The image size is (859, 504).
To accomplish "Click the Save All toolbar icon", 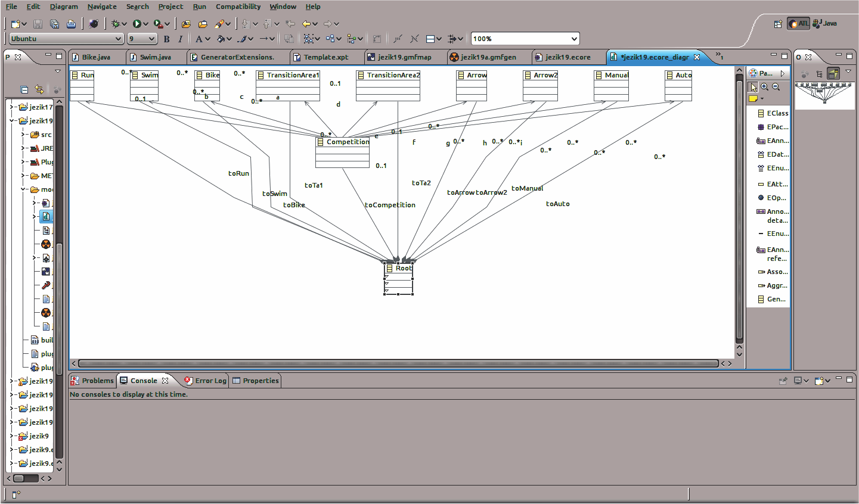I will [54, 24].
